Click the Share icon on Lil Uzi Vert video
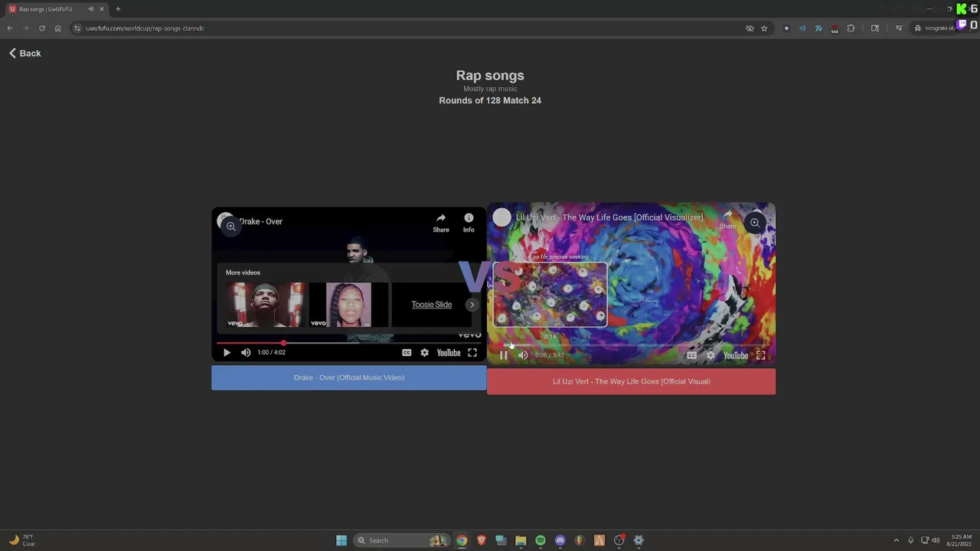Screen dimensions: 980x551 click(727, 220)
